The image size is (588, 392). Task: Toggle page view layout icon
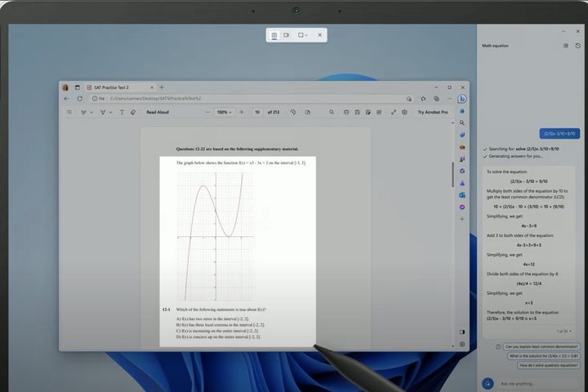308,112
